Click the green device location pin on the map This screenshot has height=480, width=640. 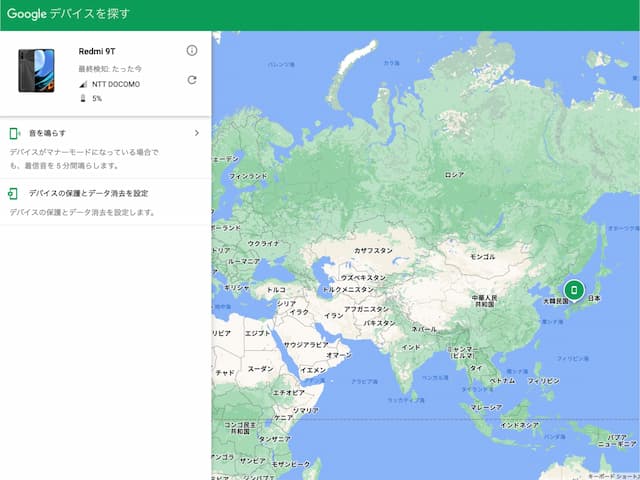pos(574,290)
